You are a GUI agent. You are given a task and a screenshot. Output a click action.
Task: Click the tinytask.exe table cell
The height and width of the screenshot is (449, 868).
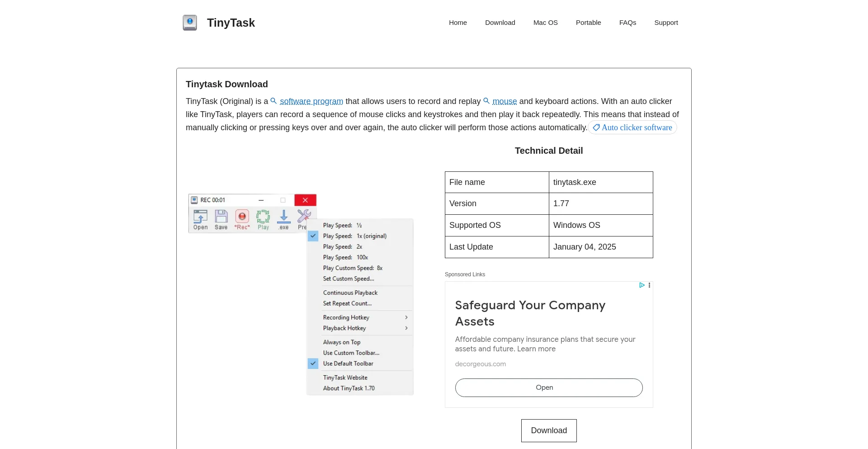pyautogui.click(x=601, y=182)
